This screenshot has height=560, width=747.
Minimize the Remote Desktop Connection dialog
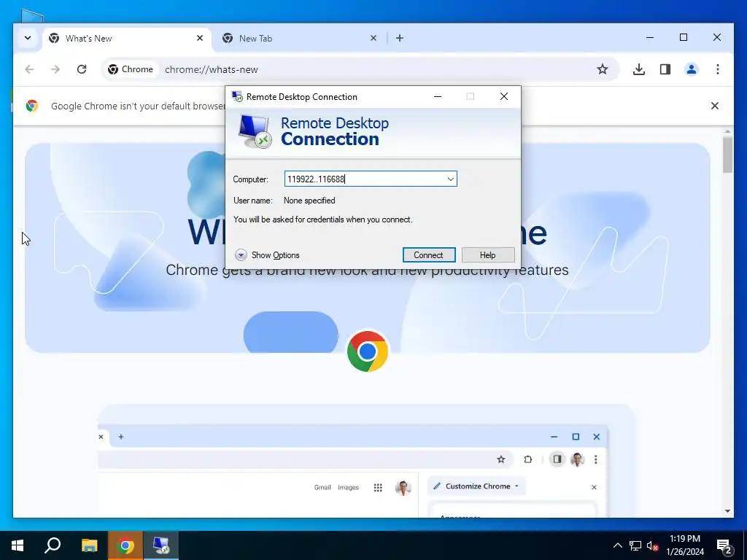pyautogui.click(x=438, y=97)
